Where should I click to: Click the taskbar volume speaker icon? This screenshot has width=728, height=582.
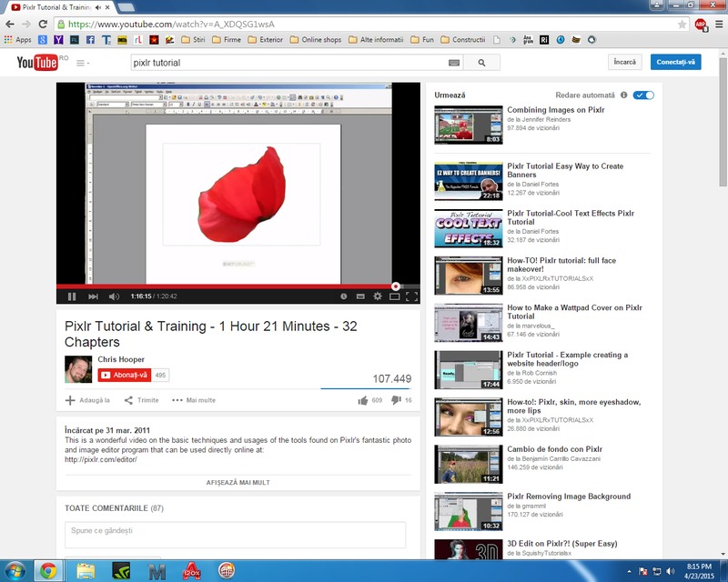(x=670, y=571)
